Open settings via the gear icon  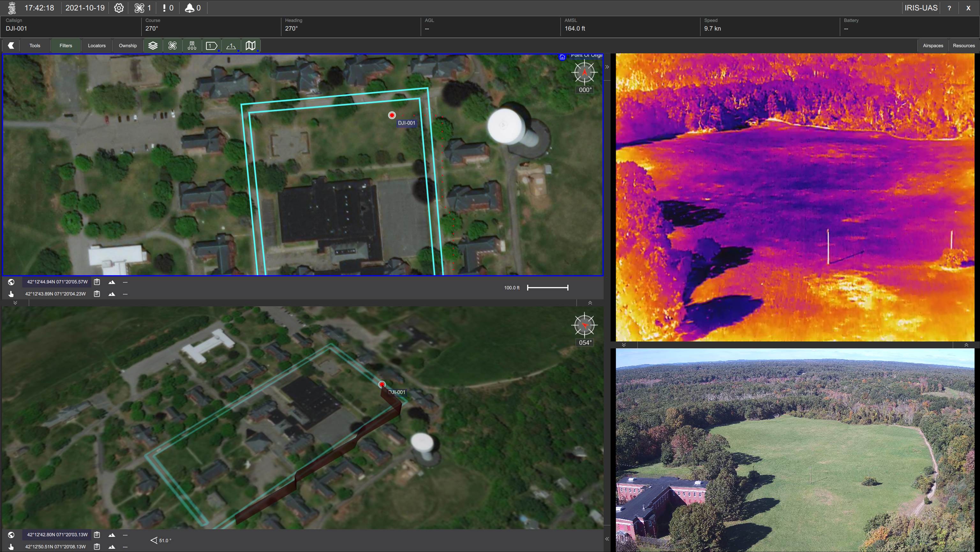tap(119, 8)
